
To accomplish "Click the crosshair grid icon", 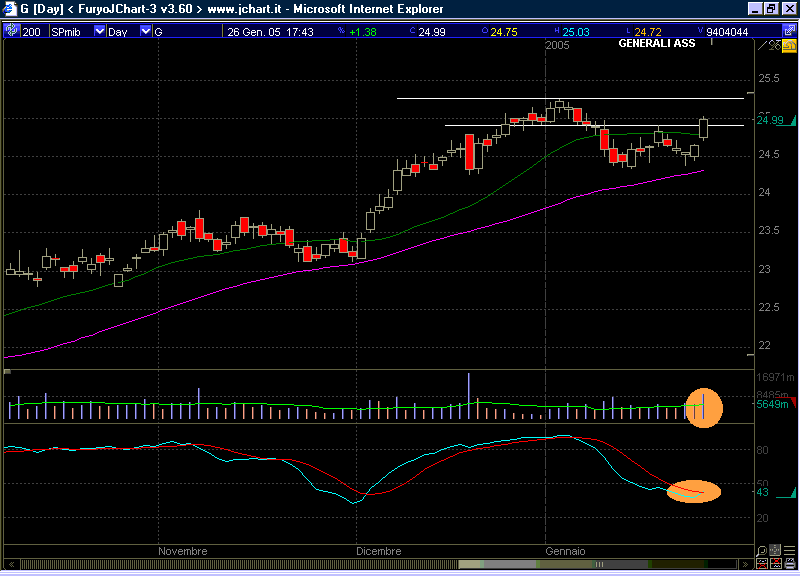I will (x=776, y=551).
